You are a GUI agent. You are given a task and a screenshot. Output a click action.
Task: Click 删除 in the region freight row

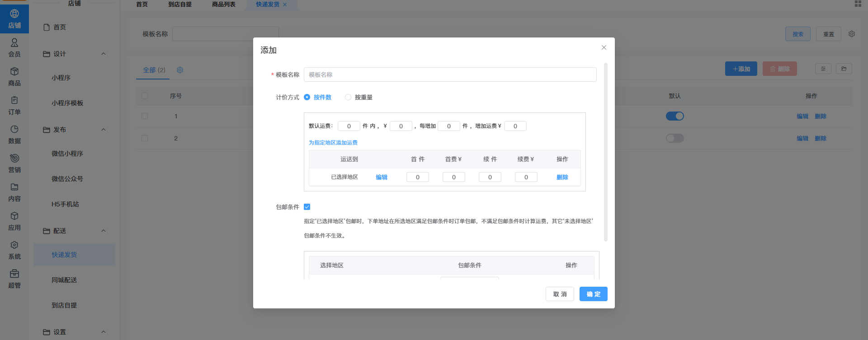point(562,177)
